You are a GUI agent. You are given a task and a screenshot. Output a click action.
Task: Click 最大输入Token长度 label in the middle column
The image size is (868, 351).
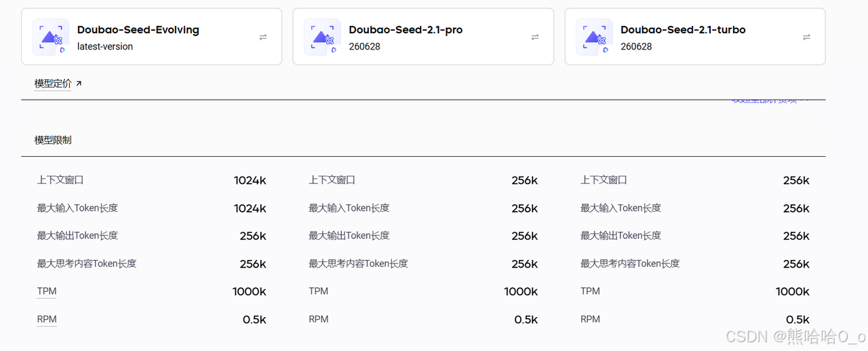coord(349,208)
